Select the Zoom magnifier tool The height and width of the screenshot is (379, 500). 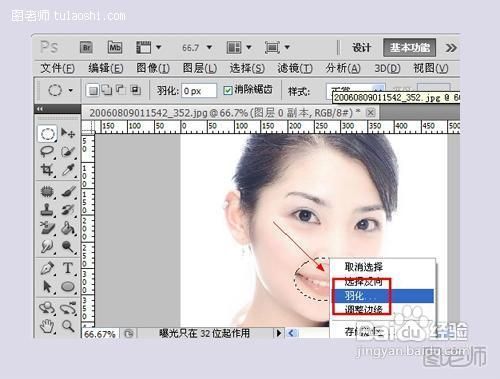(68, 326)
